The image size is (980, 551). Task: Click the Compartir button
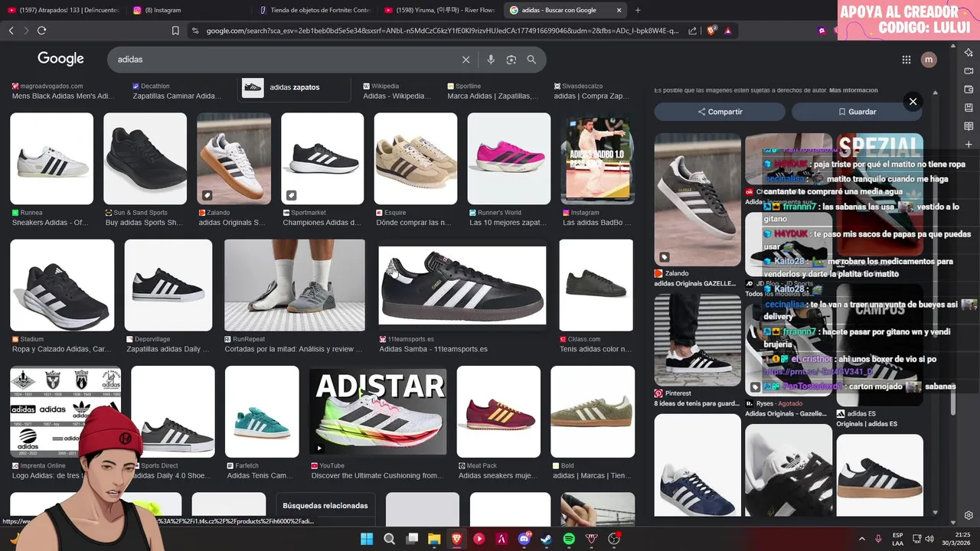click(x=720, y=112)
